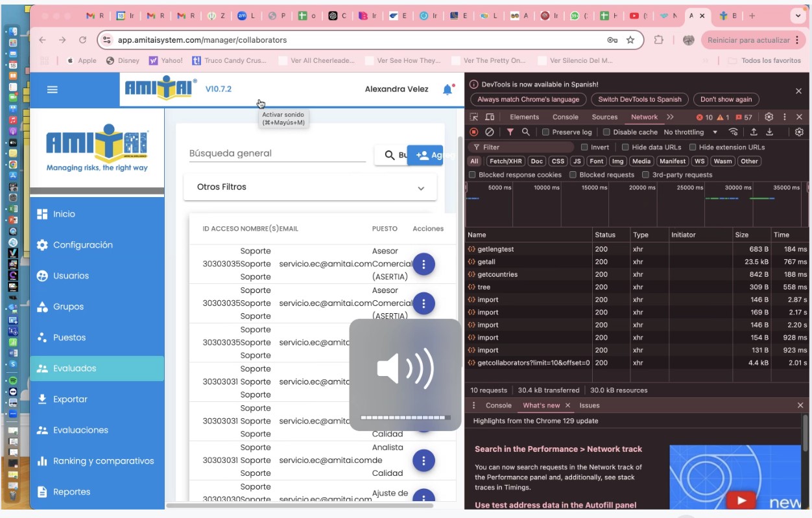Click the notifications bell icon

click(447, 90)
